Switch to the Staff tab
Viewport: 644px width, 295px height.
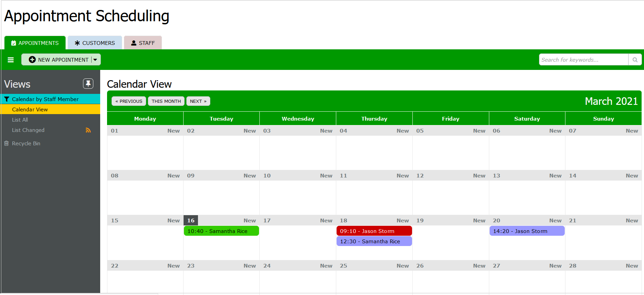pos(143,43)
